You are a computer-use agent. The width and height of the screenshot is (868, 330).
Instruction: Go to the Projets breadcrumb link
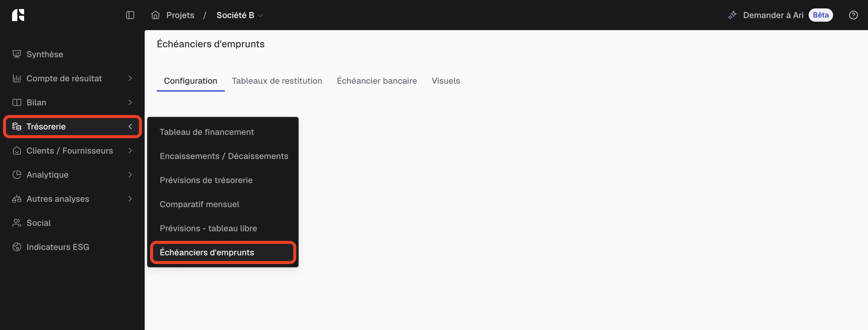[180, 15]
